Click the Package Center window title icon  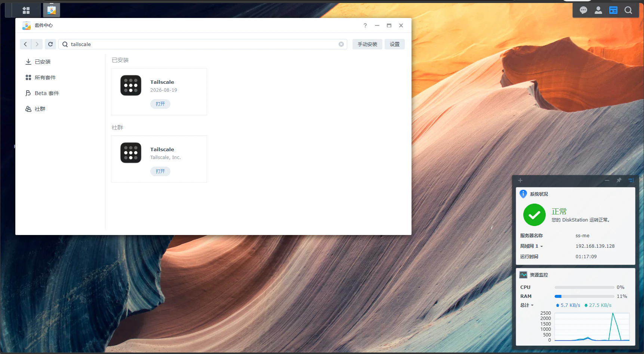[x=26, y=25]
